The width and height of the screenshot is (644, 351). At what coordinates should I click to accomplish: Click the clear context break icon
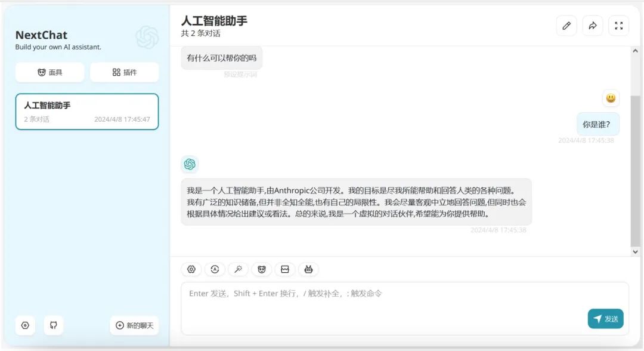pyautogui.click(x=285, y=269)
